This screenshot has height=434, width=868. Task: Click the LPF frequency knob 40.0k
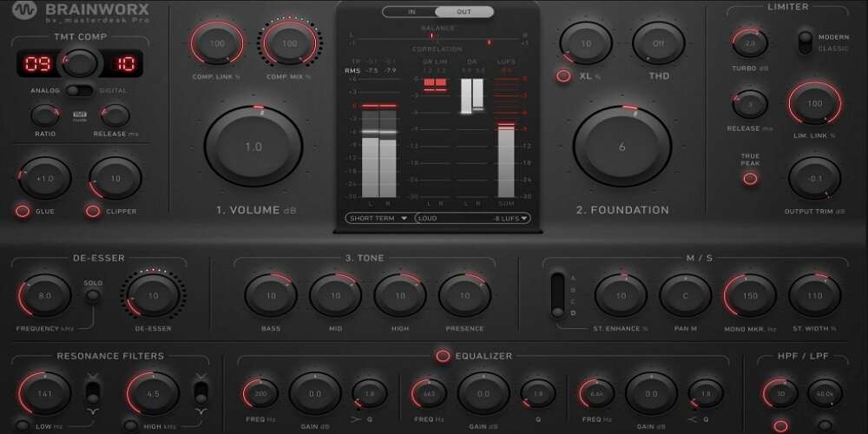point(825,393)
